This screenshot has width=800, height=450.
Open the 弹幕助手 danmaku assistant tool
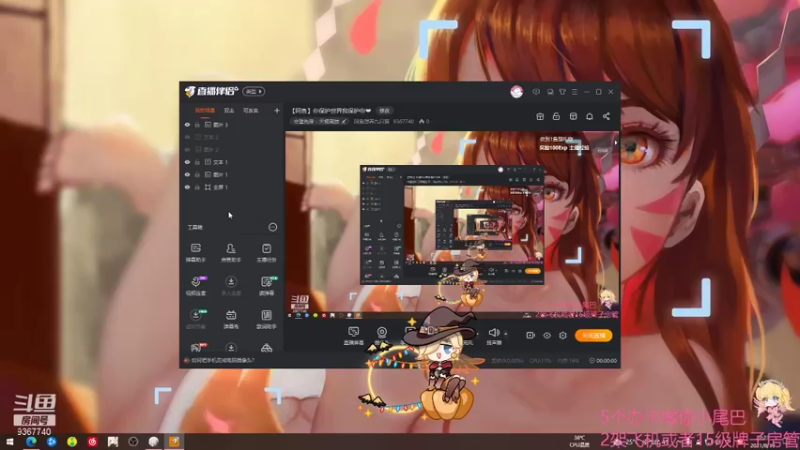195,253
